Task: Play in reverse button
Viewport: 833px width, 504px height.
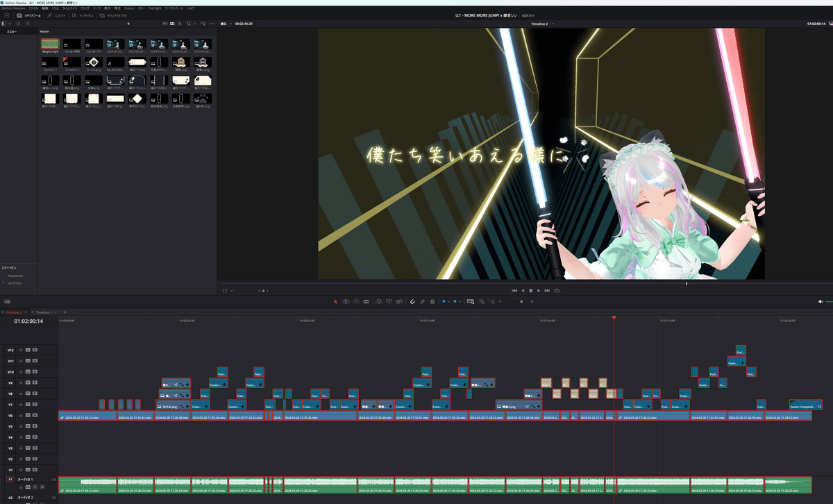Action: tap(523, 290)
